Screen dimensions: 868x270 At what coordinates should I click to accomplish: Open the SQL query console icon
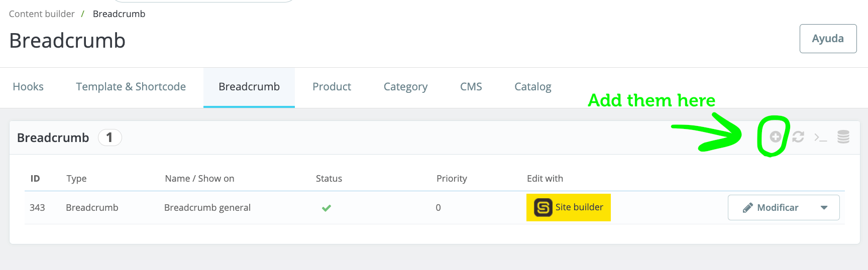pos(820,137)
